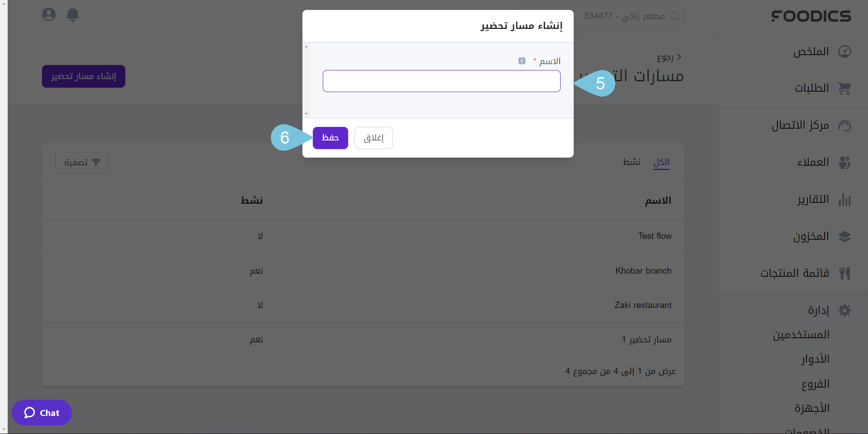Click the call center headset icon
The image size is (868, 434).
(844, 126)
